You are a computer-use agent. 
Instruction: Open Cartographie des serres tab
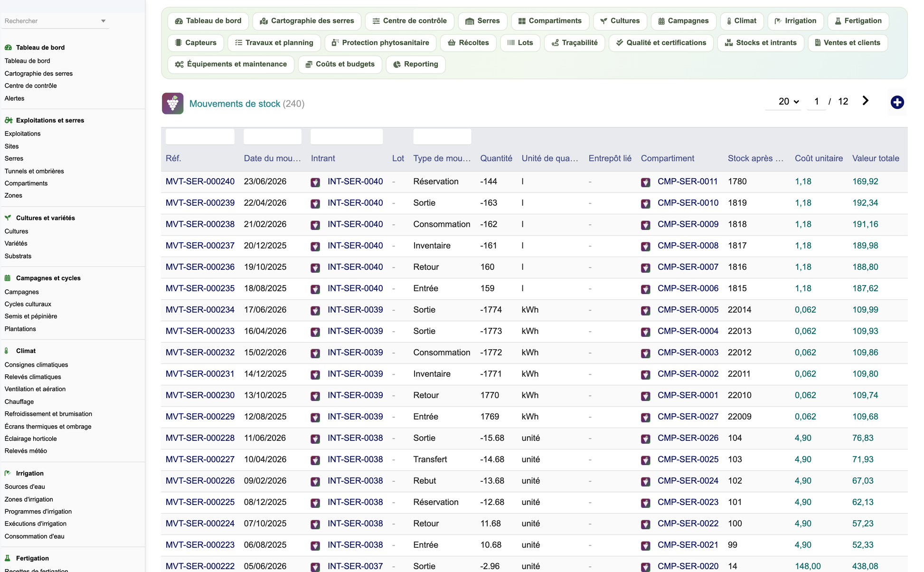[307, 21]
